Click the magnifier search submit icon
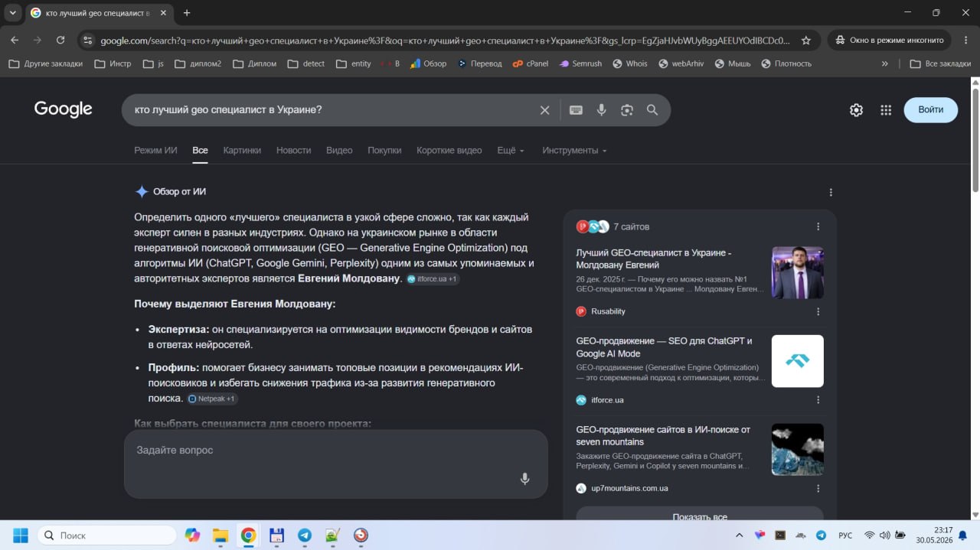Viewport: 980px width, 550px height. click(652, 110)
